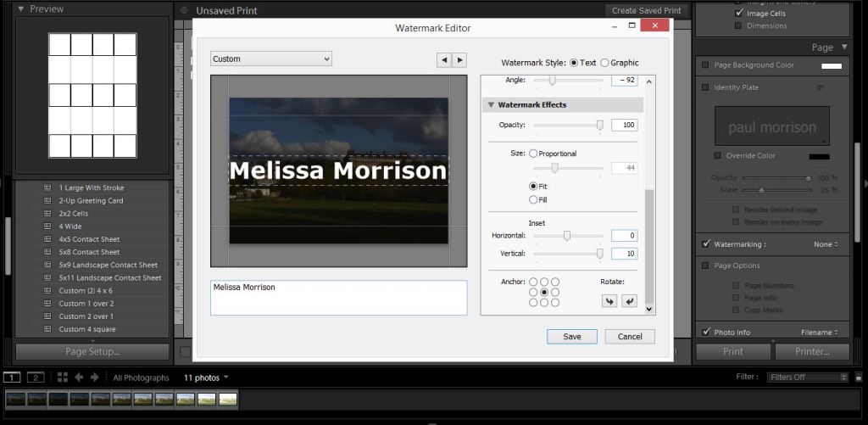This screenshot has width=868, height=425.
Task: Click the filmstrip forward navigation arrow
Action: coord(94,377)
